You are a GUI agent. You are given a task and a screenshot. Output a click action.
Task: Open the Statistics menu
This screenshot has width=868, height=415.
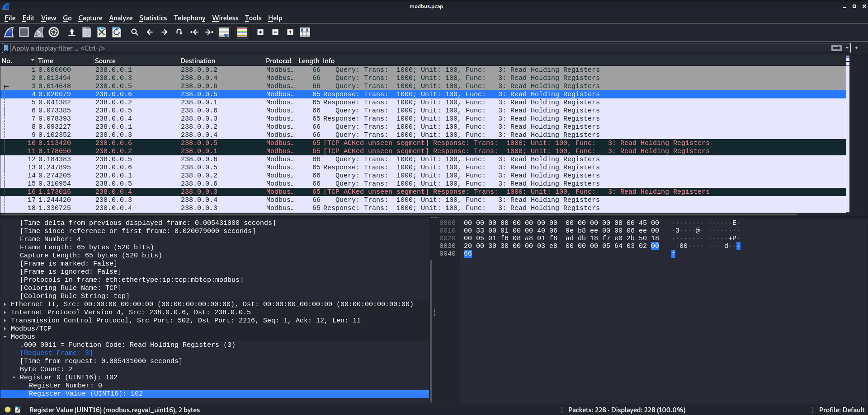pyautogui.click(x=153, y=18)
